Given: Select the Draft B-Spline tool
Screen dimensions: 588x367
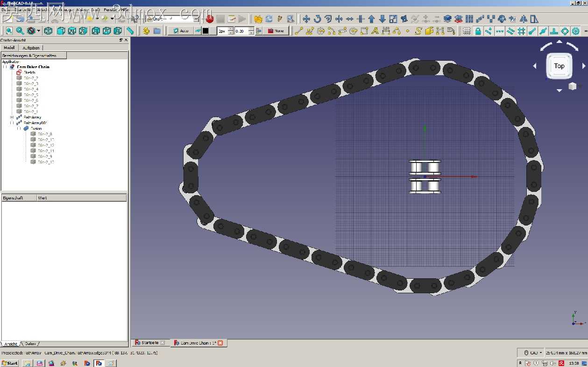Looking at the screenshot, I should pos(418,31).
